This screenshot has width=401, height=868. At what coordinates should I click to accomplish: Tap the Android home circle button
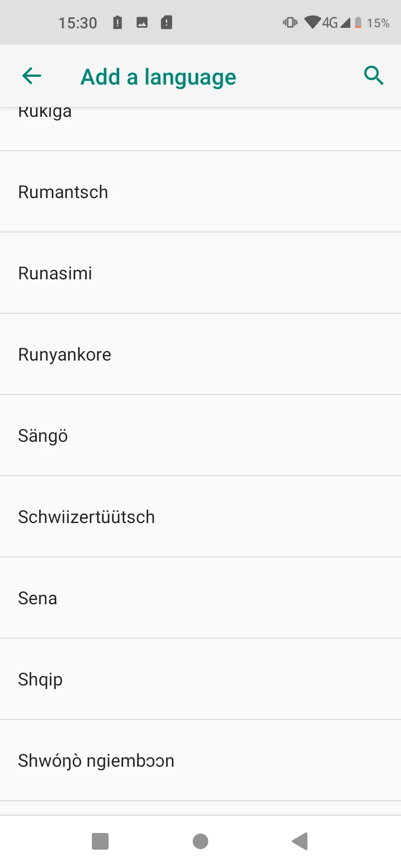point(200,841)
